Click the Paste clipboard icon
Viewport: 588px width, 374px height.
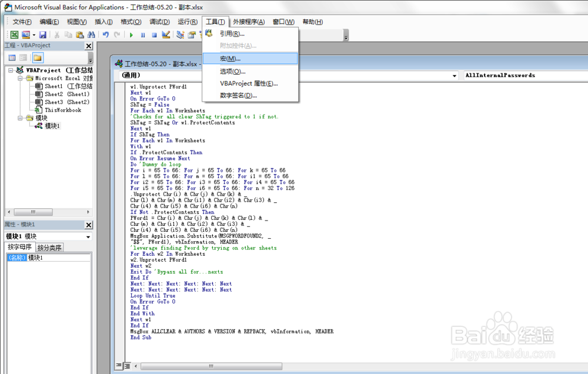79,35
